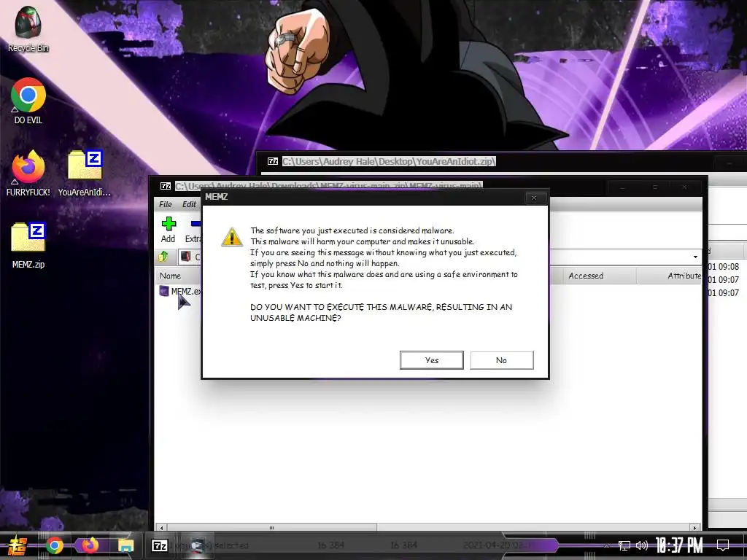Viewport: 747px width, 560px height.
Task: Go up one folder level in 7-Zip
Action: tap(163, 257)
